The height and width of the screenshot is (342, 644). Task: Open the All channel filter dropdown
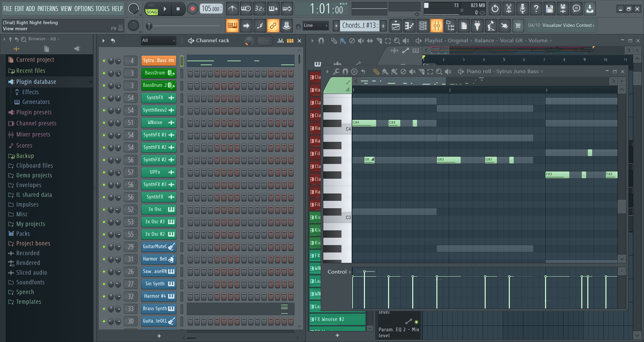click(158, 41)
